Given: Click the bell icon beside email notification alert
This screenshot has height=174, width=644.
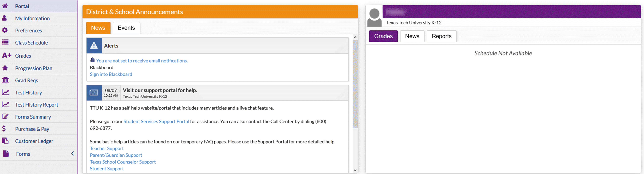Looking at the screenshot, I should pos(92,60).
